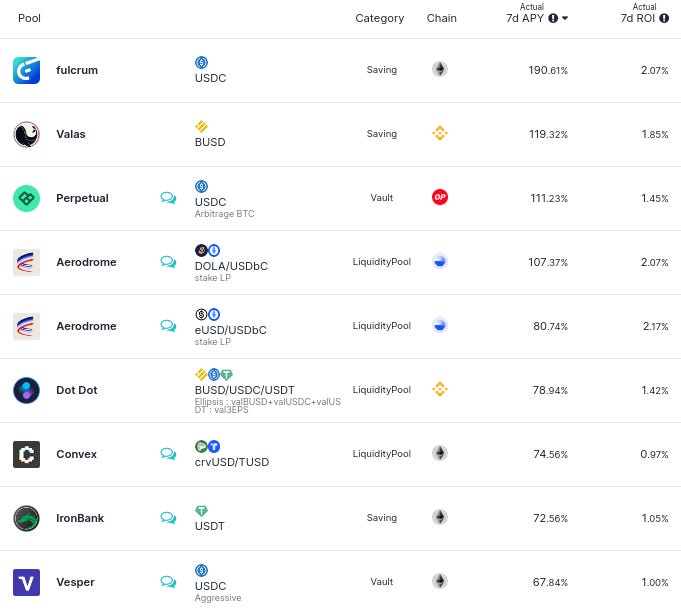
Task: Click the 111.23% APY value
Action: (549, 198)
